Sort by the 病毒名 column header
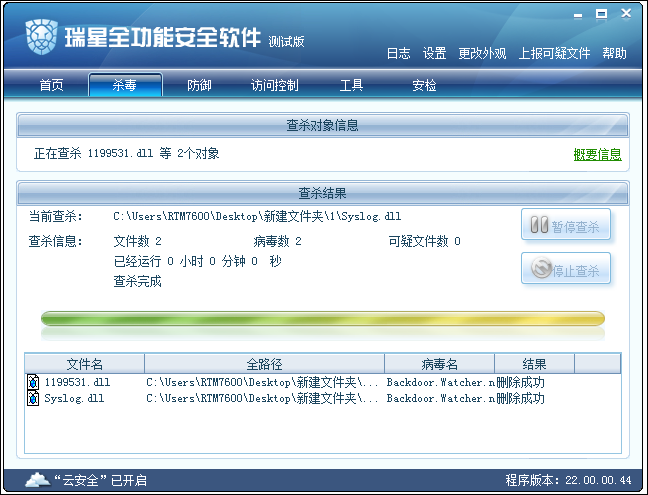Screen dimensions: 648x495 [x=439, y=364]
